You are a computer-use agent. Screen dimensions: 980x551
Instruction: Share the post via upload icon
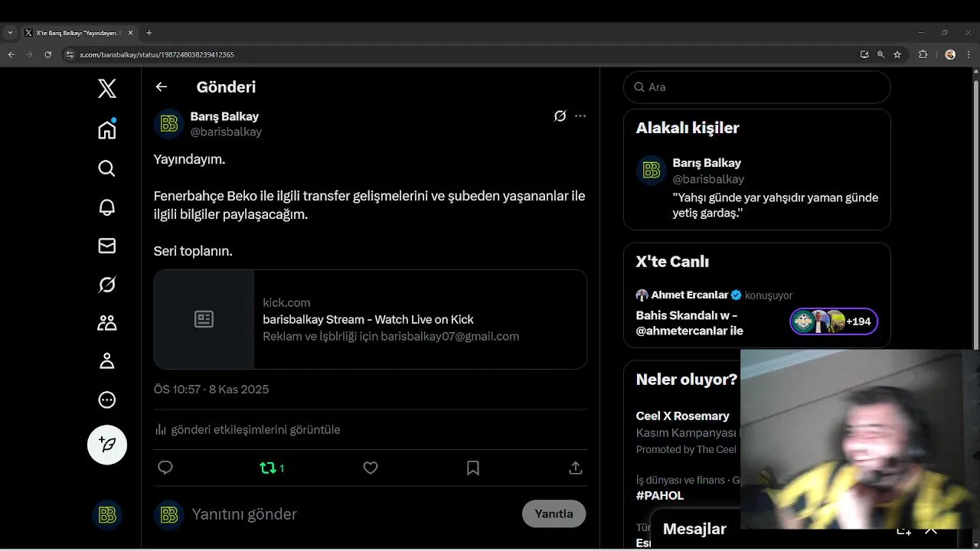(576, 468)
